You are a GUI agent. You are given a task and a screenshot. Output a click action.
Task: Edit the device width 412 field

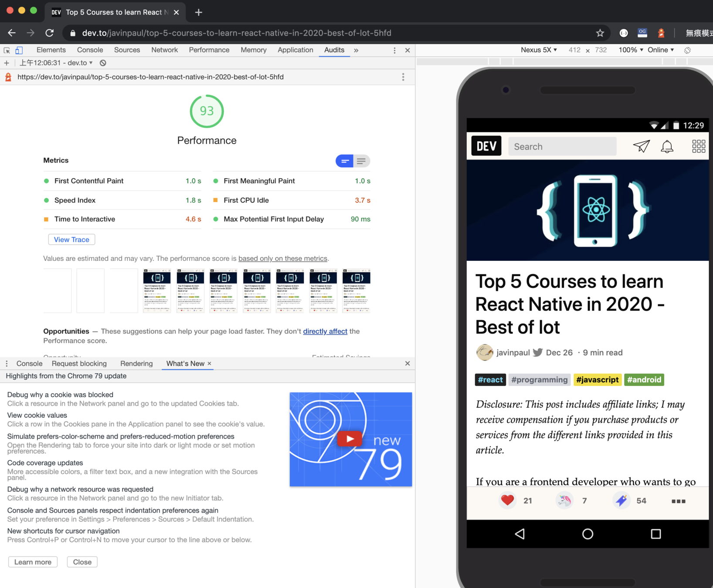click(x=574, y=50)
